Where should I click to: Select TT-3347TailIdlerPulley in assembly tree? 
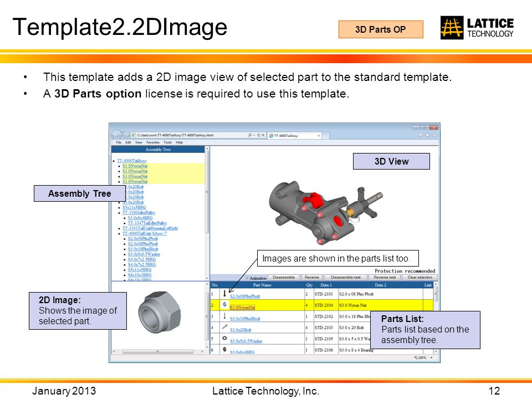pos(147,223)
